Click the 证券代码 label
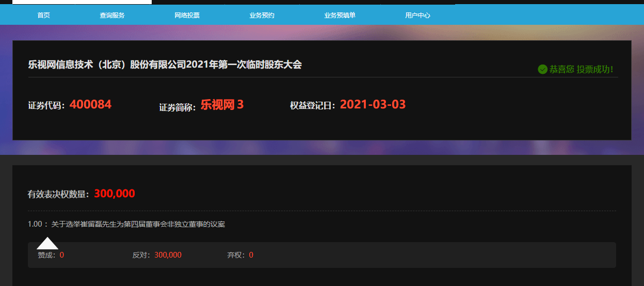 click(x=46, y=106)
